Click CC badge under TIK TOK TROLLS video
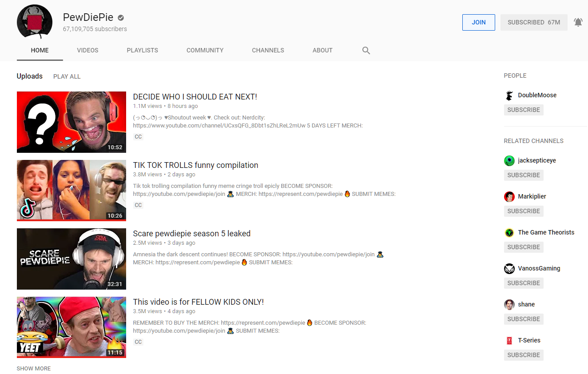 (138, 205)
